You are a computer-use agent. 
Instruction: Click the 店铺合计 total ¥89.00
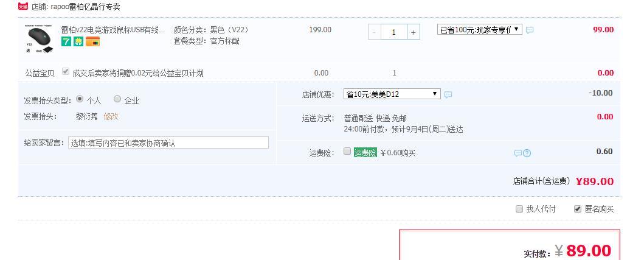(595, 181)
